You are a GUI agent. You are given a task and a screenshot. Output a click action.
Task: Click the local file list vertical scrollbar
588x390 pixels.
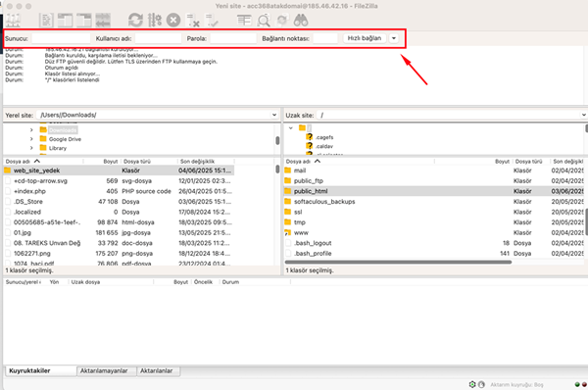tap(277, 170)
